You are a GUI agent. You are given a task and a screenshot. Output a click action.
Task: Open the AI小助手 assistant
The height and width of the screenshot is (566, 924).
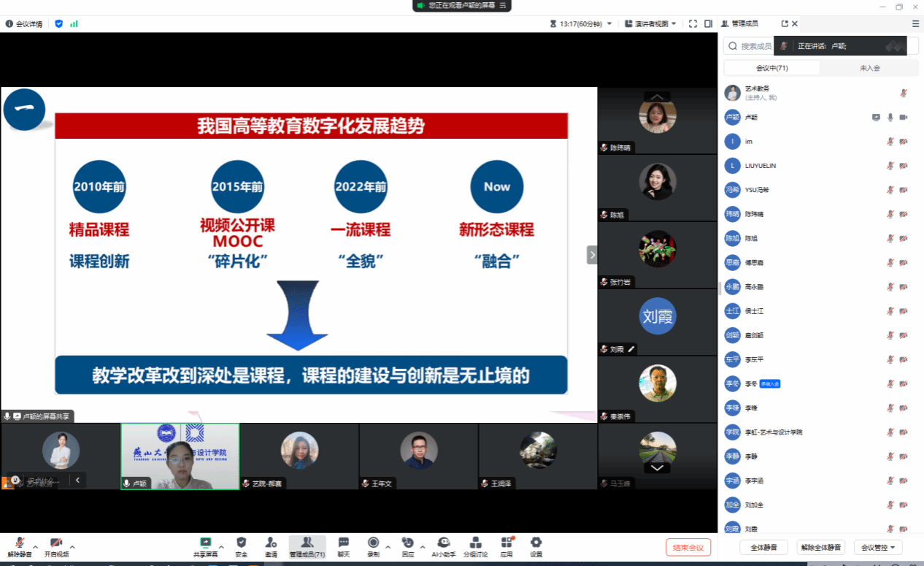click(x=443, y=546)
